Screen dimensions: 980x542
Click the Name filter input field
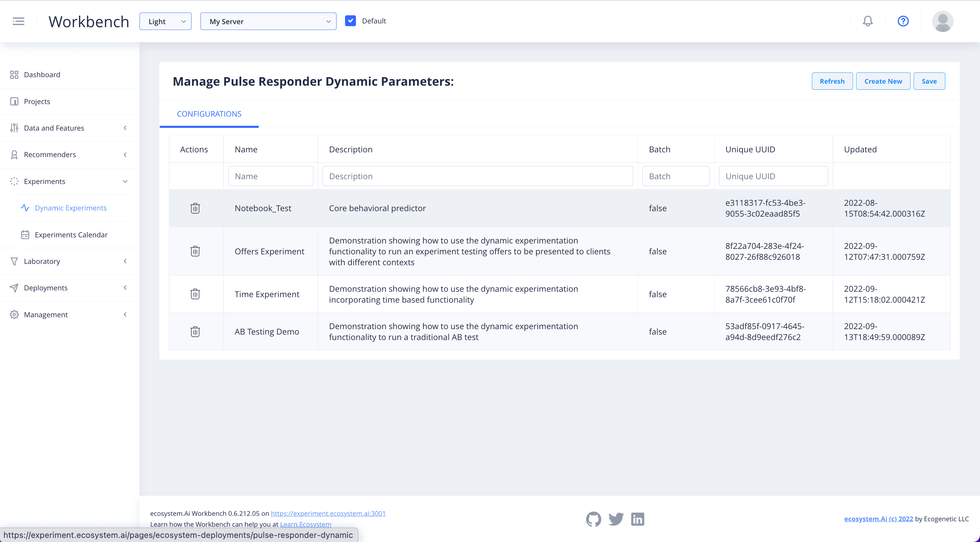pos(270,175)
